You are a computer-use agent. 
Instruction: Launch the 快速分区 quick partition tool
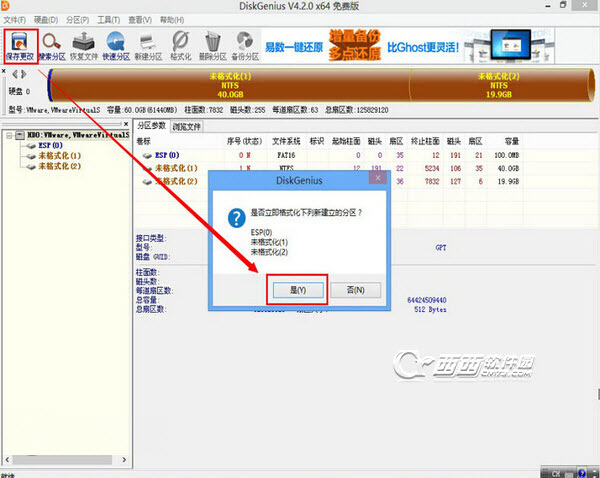[x=116, y=46]
